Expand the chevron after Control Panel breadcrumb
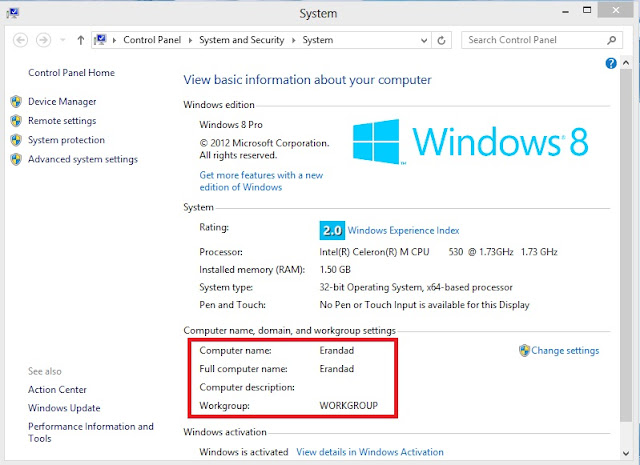 (190, 40)
